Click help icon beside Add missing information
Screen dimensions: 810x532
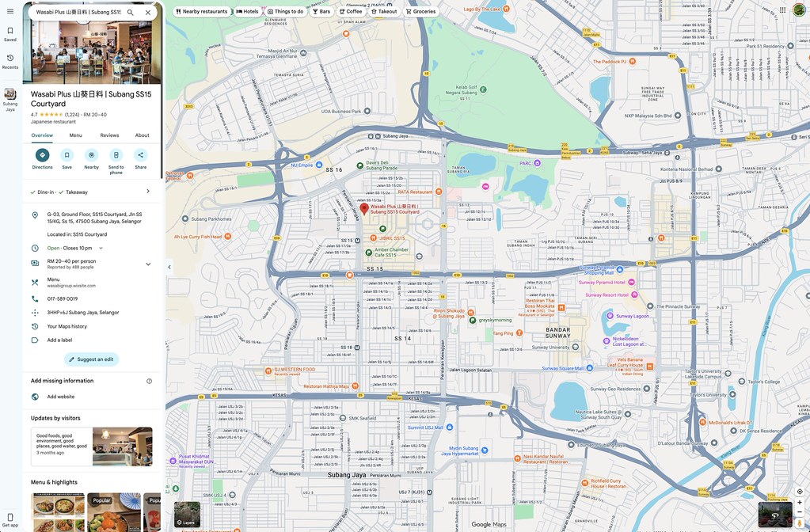[x=150, y=381]
